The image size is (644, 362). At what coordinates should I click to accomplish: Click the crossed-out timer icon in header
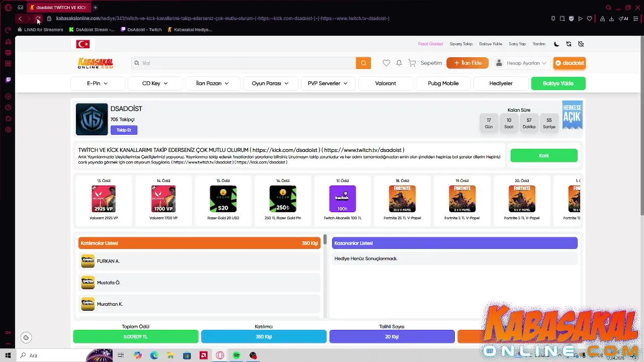point(581,44)
